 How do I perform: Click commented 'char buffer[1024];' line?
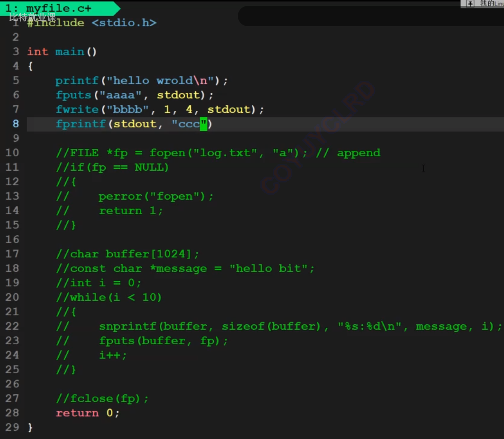[128, 254]
